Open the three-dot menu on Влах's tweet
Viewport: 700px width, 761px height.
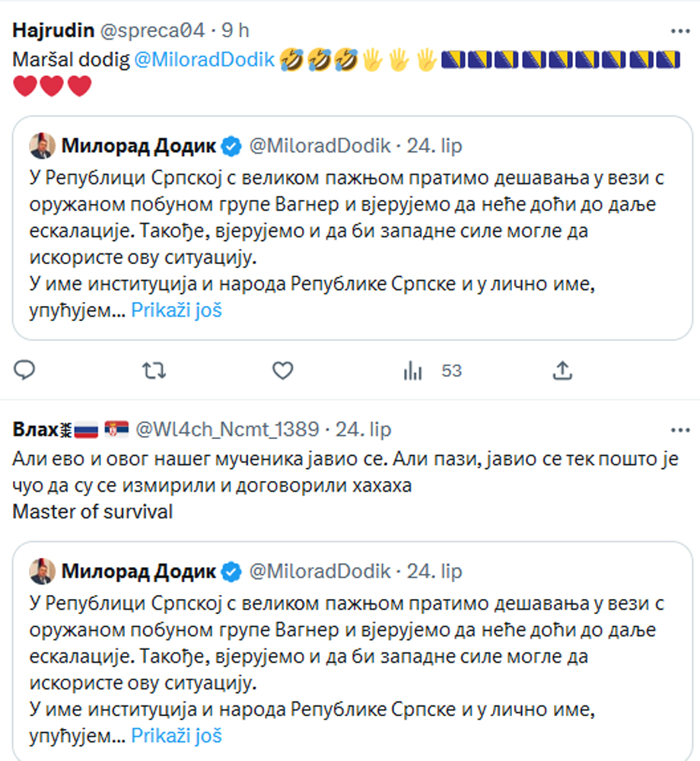[680, 428]
